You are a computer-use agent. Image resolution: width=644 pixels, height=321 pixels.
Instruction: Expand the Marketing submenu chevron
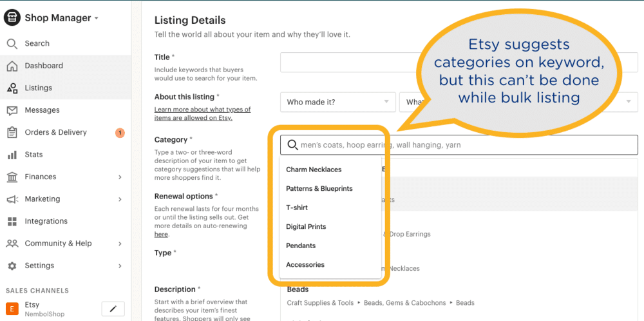[x=120, y=199]
